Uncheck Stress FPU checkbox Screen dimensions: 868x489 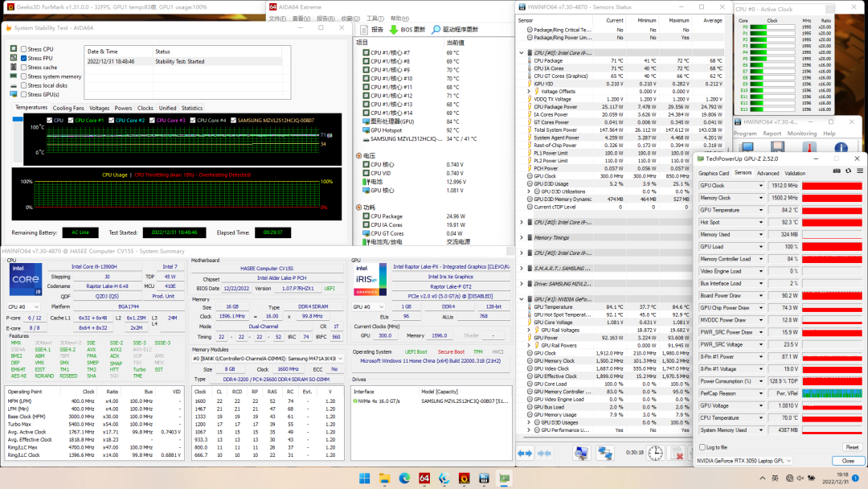24,58
